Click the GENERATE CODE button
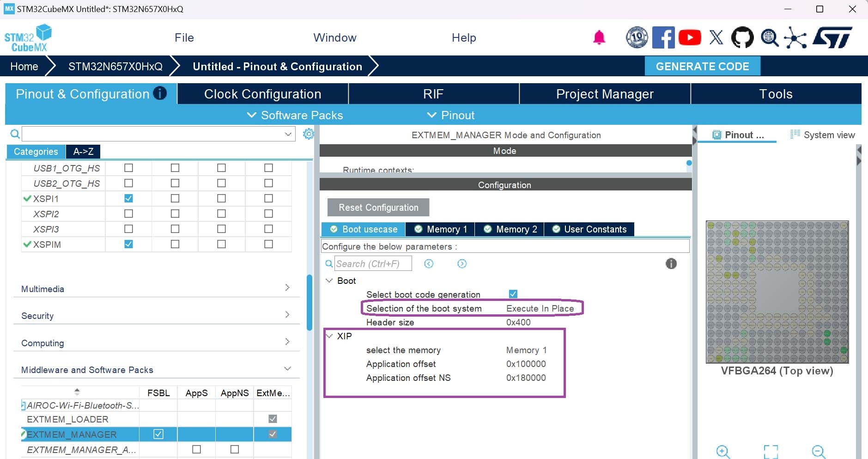 click(x=703, y=66)
